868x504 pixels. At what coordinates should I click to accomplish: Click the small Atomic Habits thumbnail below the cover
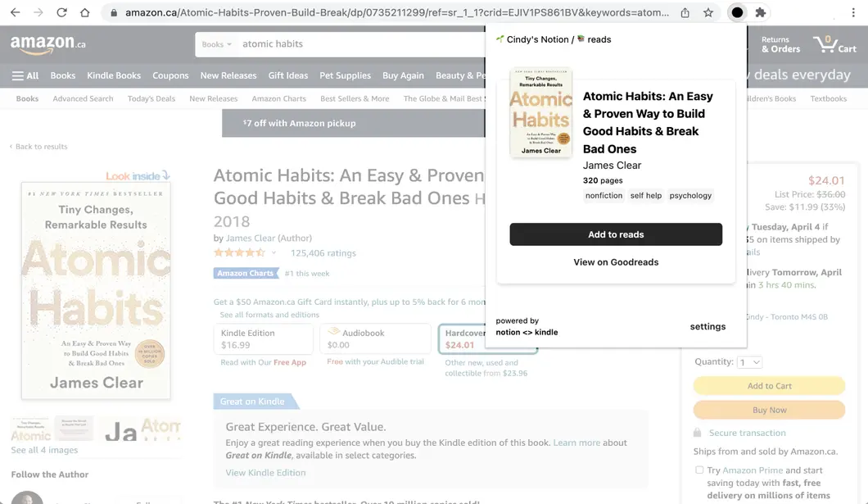coord(29,428)
